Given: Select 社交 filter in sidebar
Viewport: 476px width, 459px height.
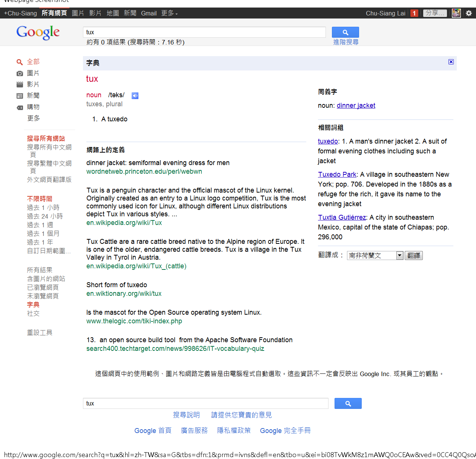Looking at the screenshot, I should [x=33, y=313].
